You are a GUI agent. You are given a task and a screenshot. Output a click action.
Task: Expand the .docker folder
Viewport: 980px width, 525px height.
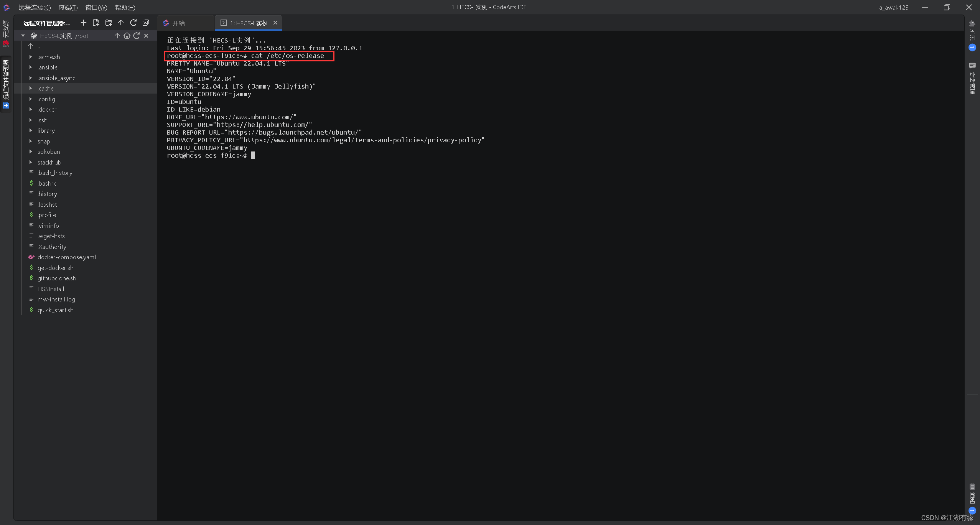point(31,110)
